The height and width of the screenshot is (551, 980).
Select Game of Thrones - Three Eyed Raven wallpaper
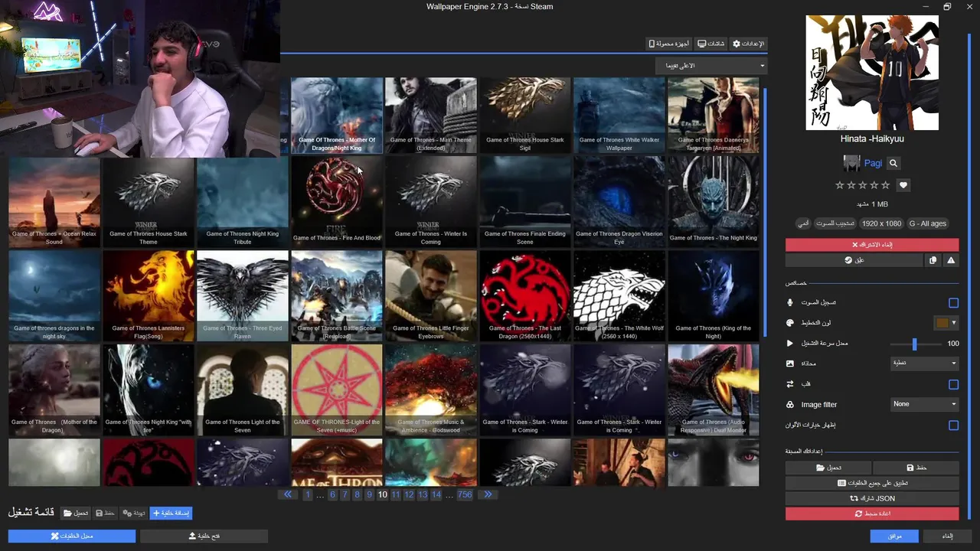243,295
